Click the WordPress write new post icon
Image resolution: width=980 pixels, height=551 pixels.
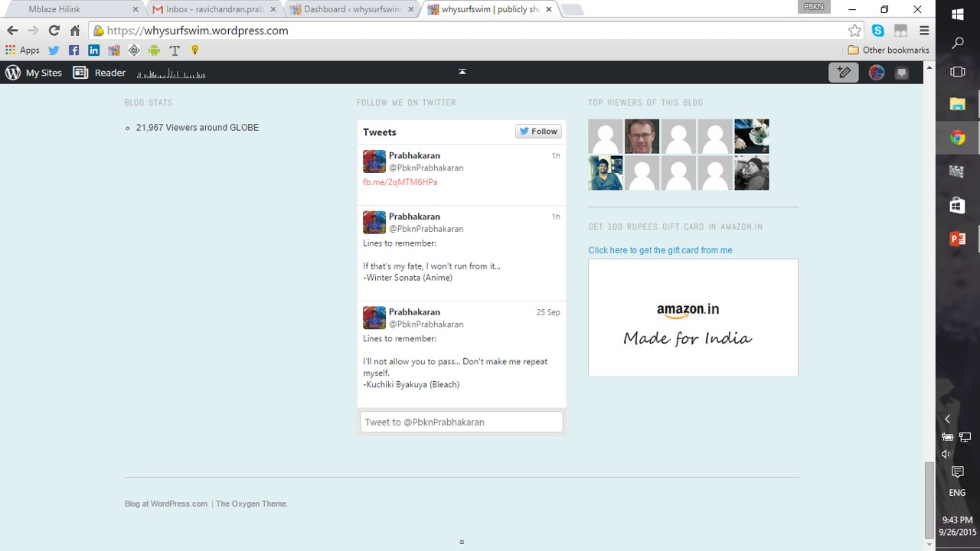coord(844,73)
